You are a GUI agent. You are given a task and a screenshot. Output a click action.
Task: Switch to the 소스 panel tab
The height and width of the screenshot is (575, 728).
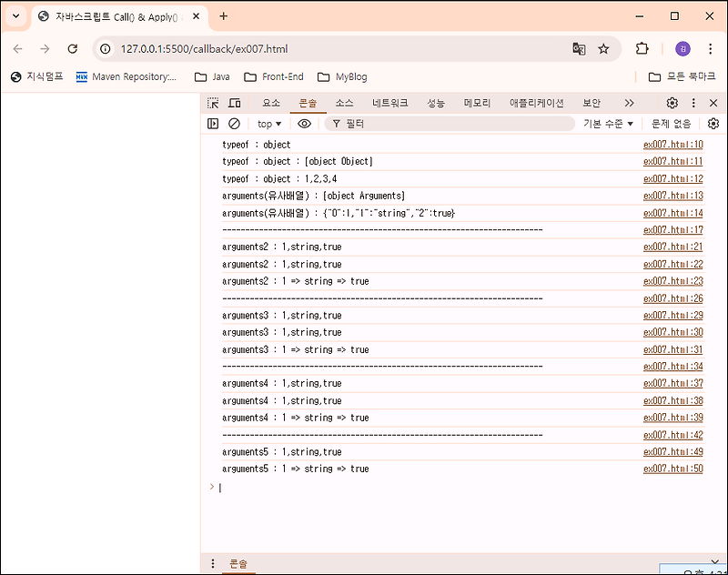coord(343,103)
